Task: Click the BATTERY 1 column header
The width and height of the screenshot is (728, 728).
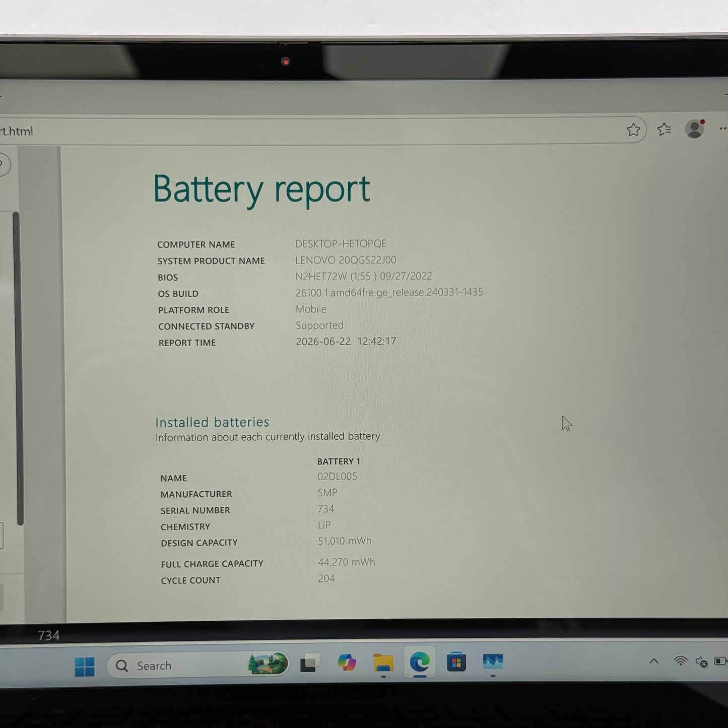Action: point(339,461)
